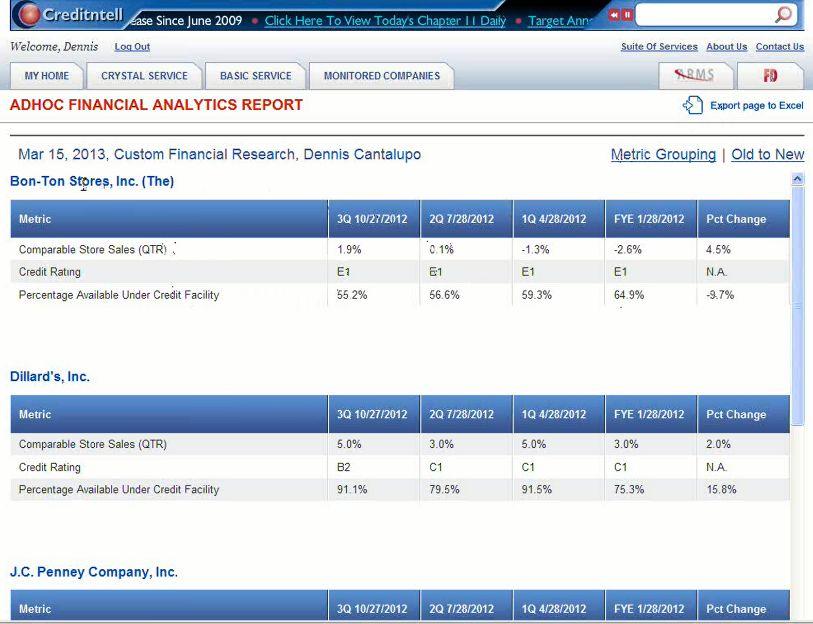Click Bon-Ton's 2Q 7/28/2012 column header
Viewport: 813px width, 624px height.
coord(466,219)
